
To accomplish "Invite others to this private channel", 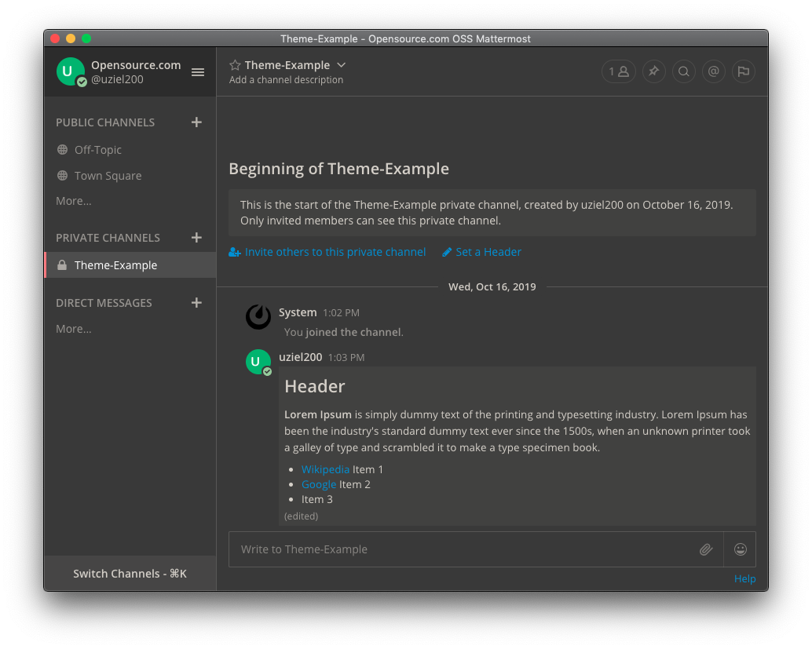I will pos(327,252).
